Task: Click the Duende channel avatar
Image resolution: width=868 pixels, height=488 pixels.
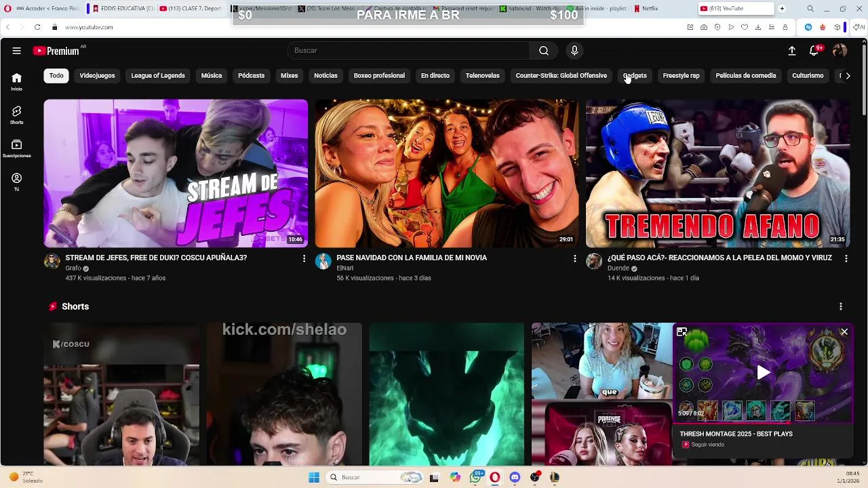Action: [593, 262]
